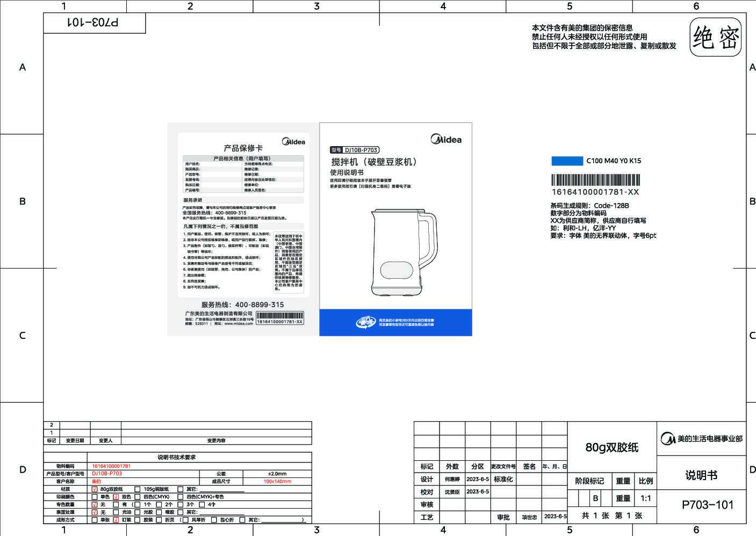
Task: Check the 胶装 forming method checkbox
Action: [138, 519]
